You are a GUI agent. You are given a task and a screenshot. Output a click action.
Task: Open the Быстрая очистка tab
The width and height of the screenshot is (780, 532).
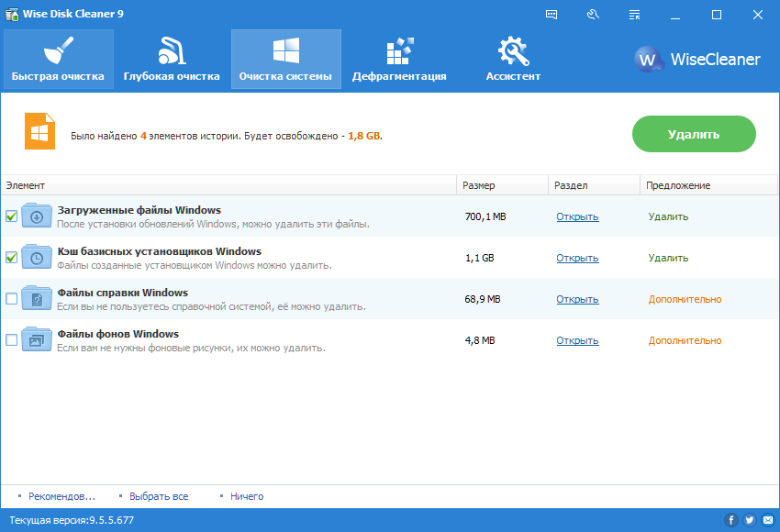click(x=58, y=60)
